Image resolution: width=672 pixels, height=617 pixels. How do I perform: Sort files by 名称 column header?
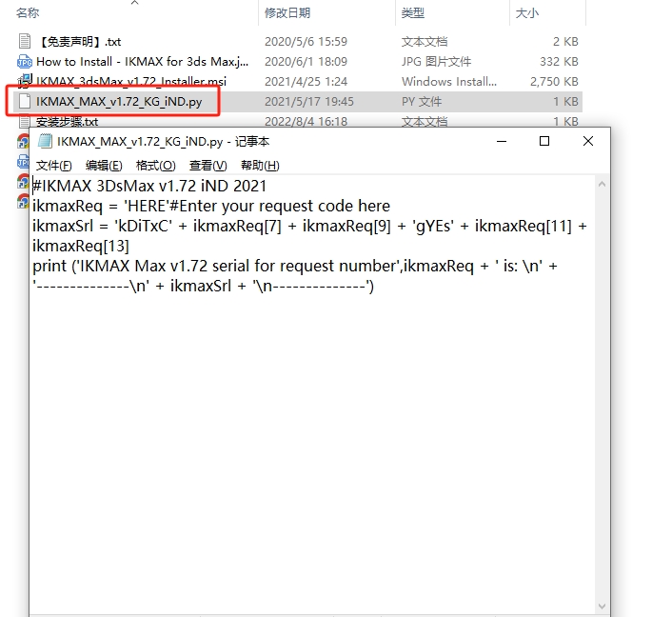click(28, 13)
